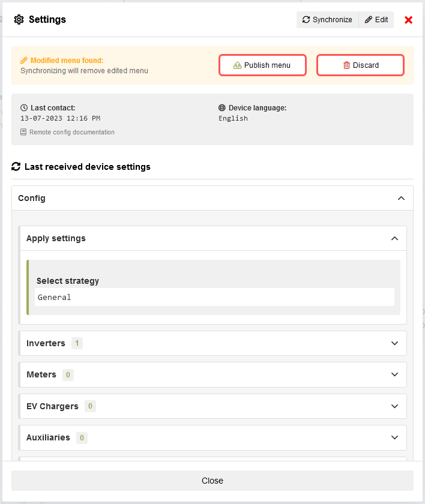Click the red X close icon

click(x=409, y=20)
